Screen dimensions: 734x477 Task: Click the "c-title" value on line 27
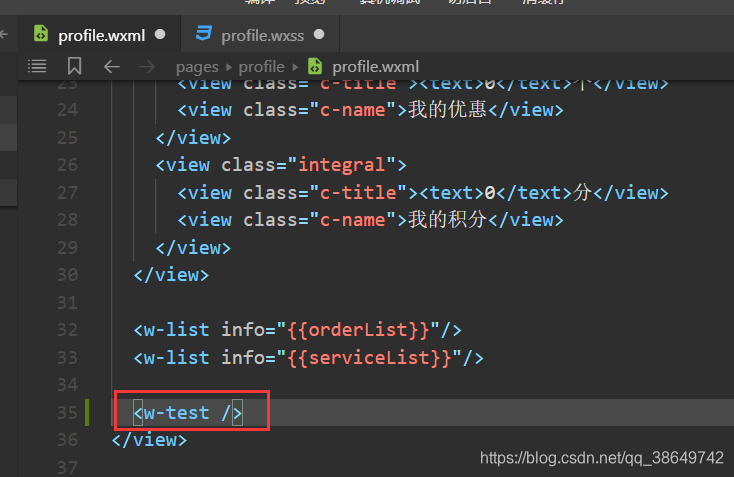click(358, 192)
